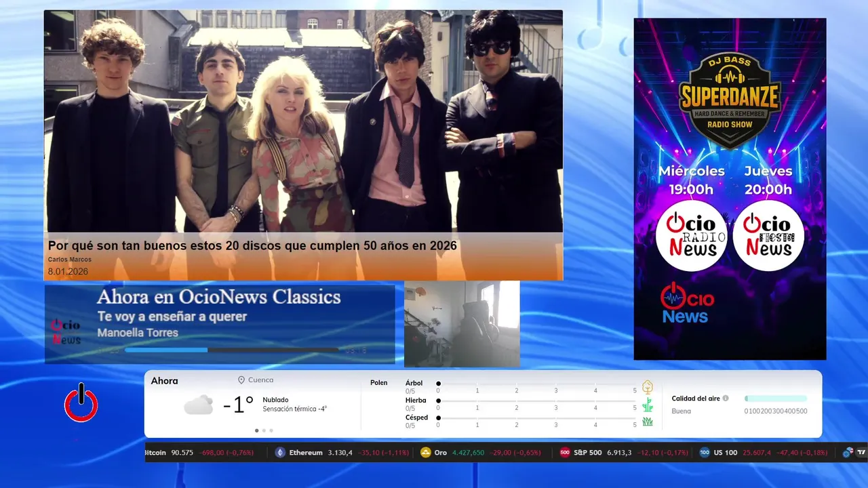Click artist name Manoella Torres
Viewport: 868px width, 488px height.
click(138, 333)
